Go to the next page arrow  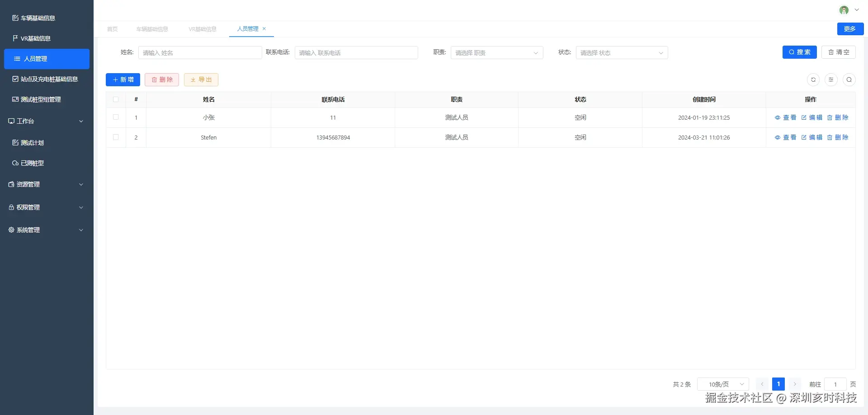(x=795, y=384)
